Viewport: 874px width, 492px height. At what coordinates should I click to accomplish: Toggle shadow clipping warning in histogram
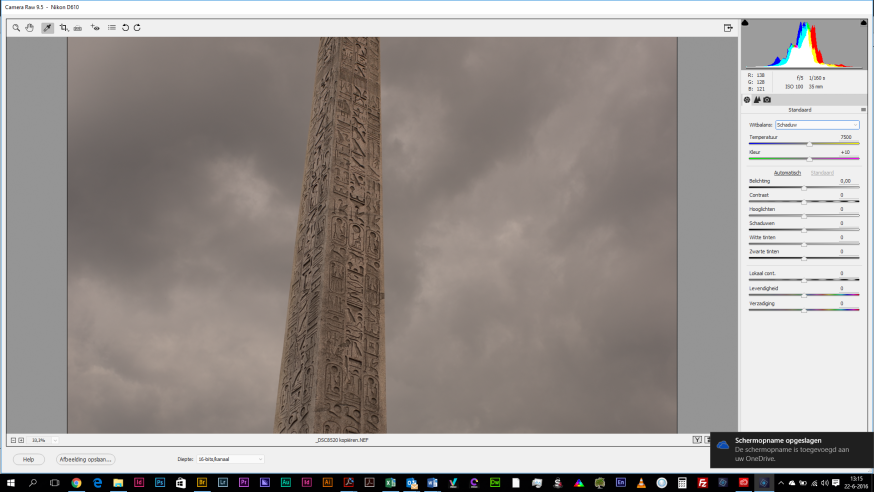746,21
